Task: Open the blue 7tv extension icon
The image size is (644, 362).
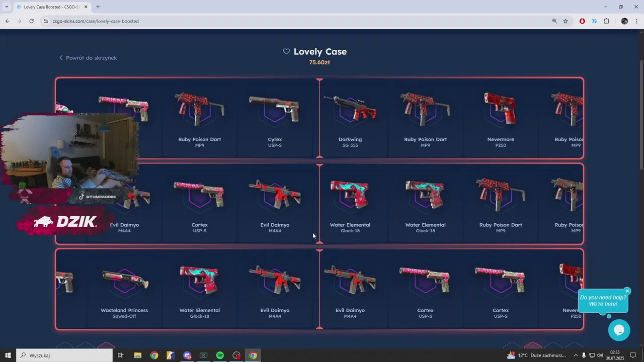Action: point(594,21)
